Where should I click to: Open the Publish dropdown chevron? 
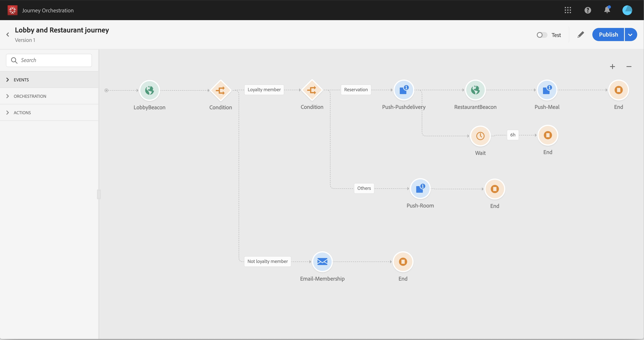630,35
